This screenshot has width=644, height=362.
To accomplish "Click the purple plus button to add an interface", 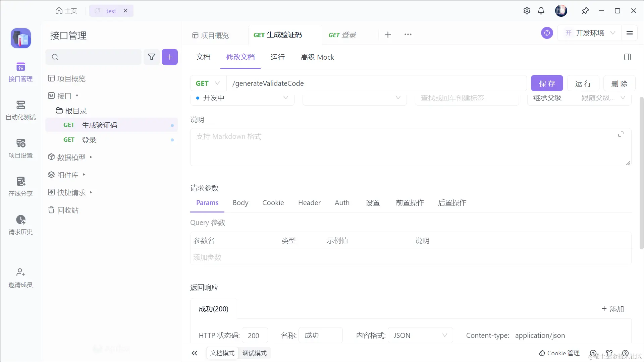I will coord(170,57).
